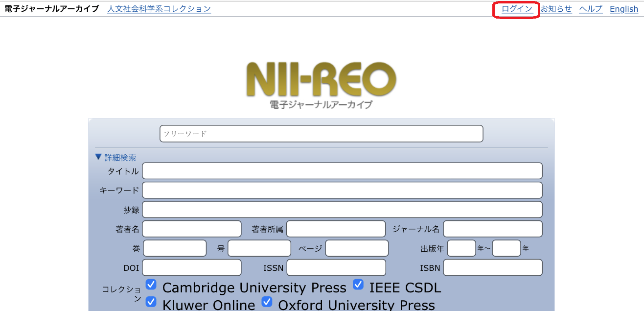This screenshot has height=311, width=644.
Task: Click the キーワード keyword field
Action: coord(342,190)
